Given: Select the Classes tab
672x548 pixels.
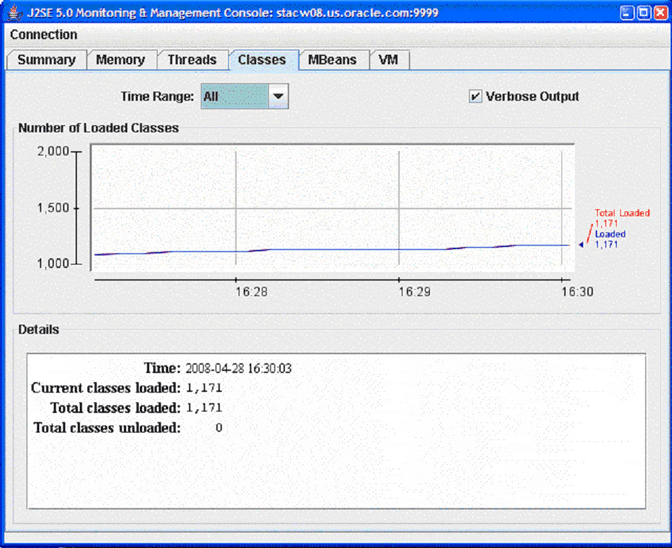Looking at the screenshot, I should point(262,60).
